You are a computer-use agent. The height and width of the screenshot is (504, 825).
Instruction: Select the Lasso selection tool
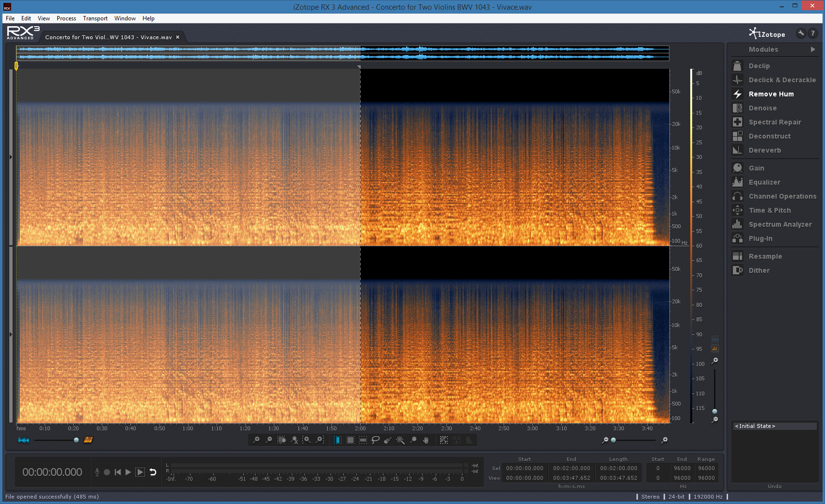375,440
